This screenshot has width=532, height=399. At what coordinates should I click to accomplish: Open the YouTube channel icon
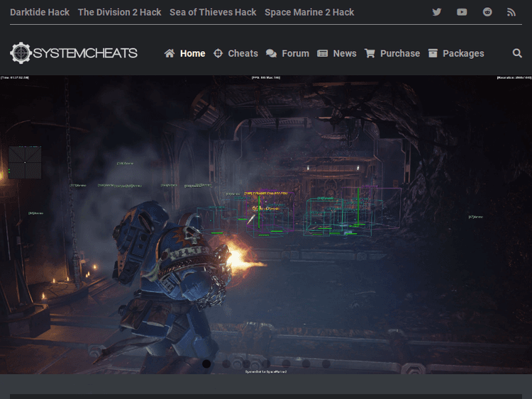click(462, 12)
